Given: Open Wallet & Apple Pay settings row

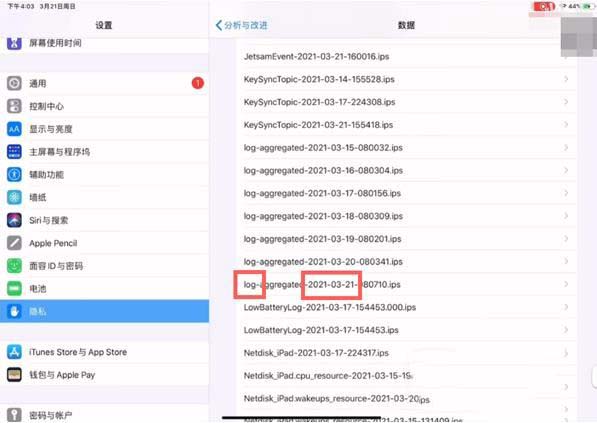Looking at the screenshot, I should (104, 375).
